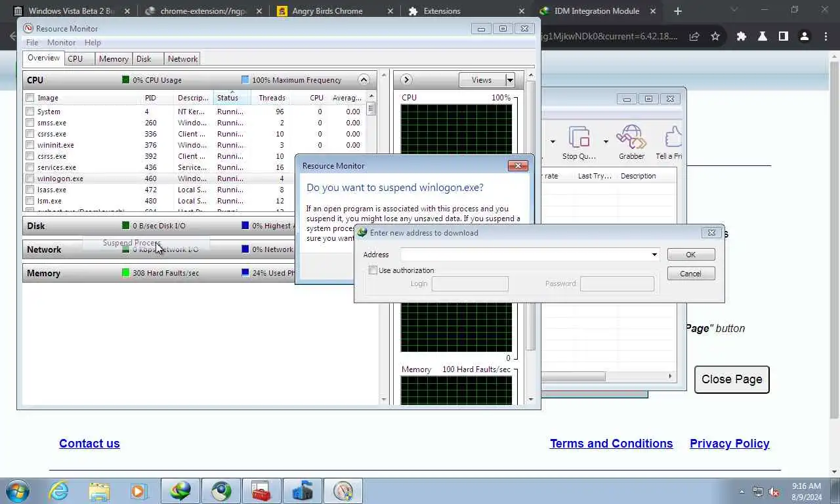Enable Use authorization checkbox
840x504 pixels.
coord(373,270)
